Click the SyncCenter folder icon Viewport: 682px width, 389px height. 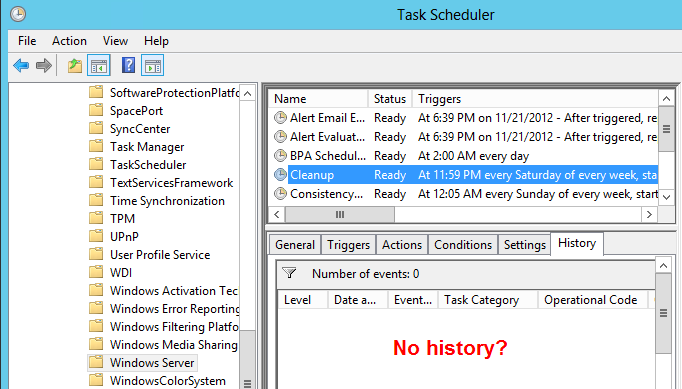[x=96, y=128]
